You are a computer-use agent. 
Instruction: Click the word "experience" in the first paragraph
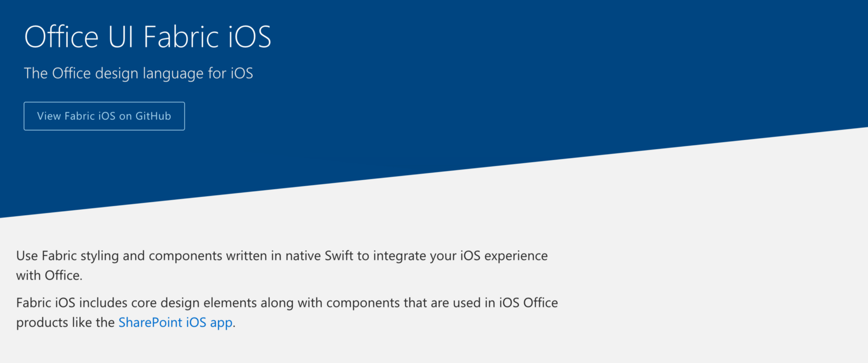pyautogui.click(x=516, y=256)
